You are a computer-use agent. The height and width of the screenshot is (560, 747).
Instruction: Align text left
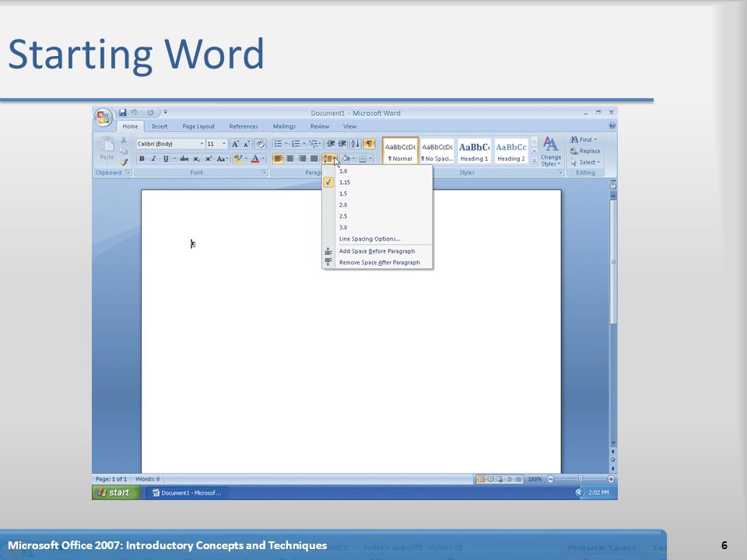tap(278, 159)
